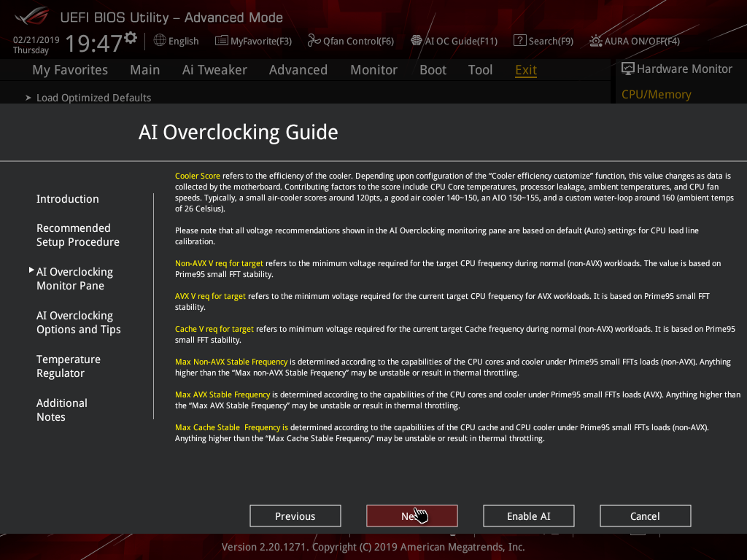
Task: Select English language option
Action: coord(183,41)
